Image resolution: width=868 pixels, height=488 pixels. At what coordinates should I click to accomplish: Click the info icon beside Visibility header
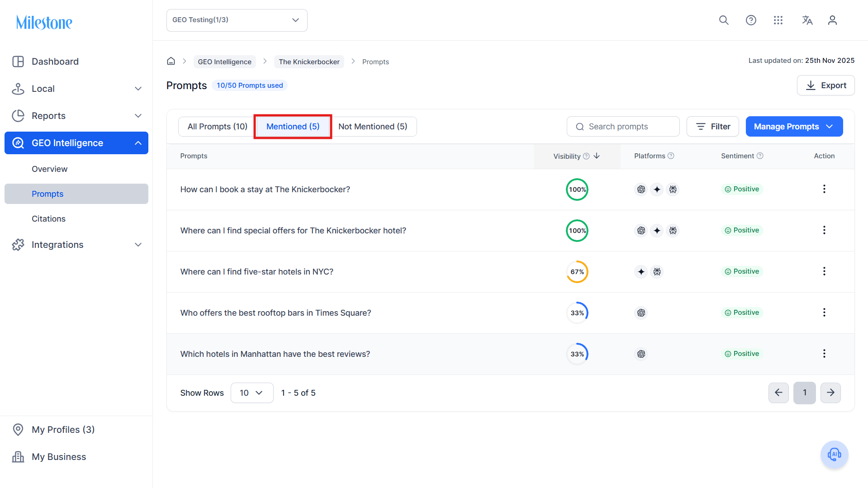click(586, 156)
